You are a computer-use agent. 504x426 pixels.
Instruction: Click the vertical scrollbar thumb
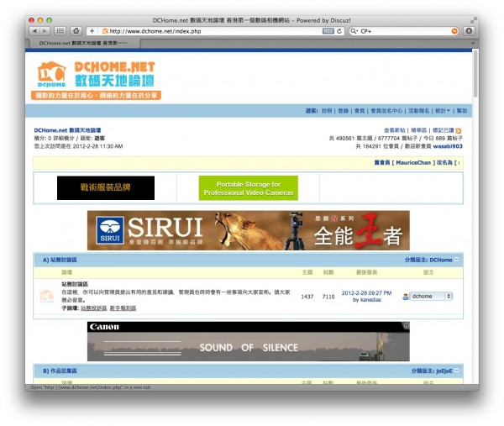[x=475, y=74]
